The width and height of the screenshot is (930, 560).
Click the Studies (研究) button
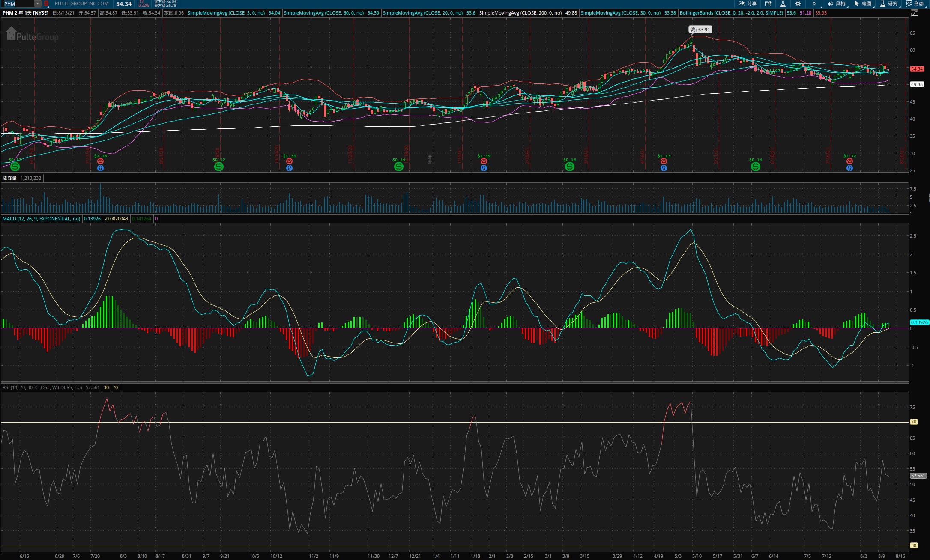point(889,3)
